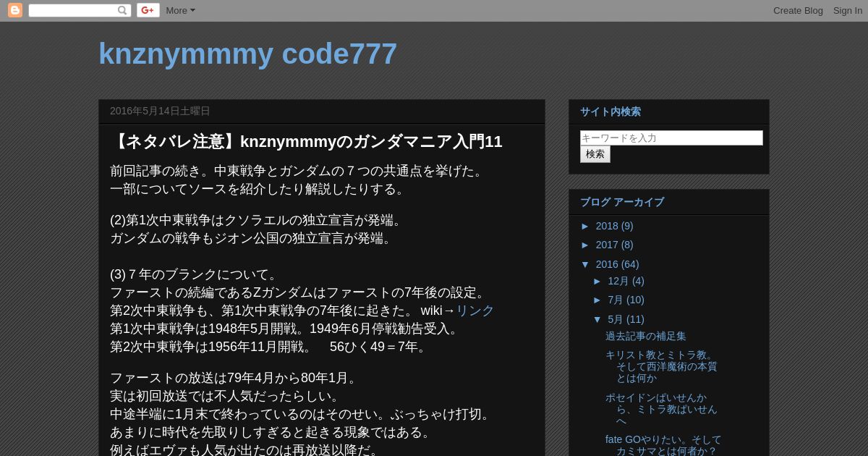868x456 pixels.
Task: Click the date header 2016年5月14日土曜日
Action: pyautogui.click(x=160, y=111)
